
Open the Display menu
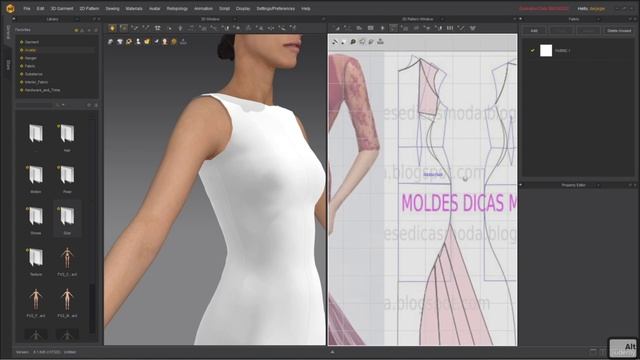[x=243, y=9]
